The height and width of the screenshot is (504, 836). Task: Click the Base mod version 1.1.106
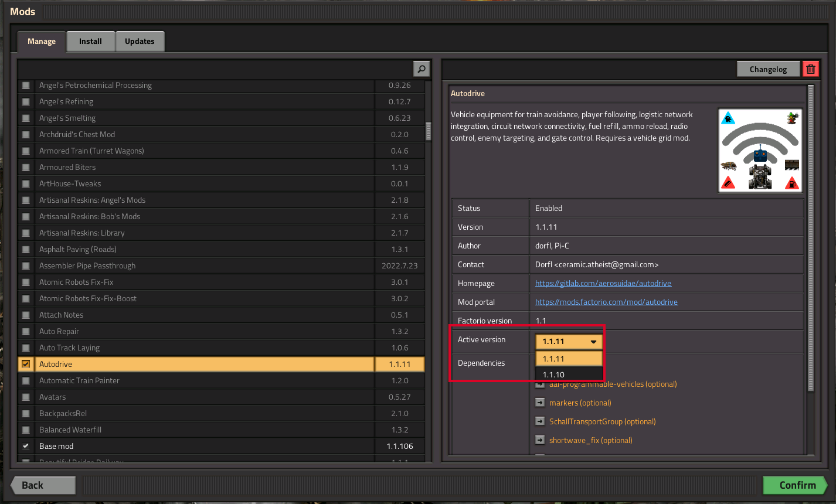click(400, 446)
